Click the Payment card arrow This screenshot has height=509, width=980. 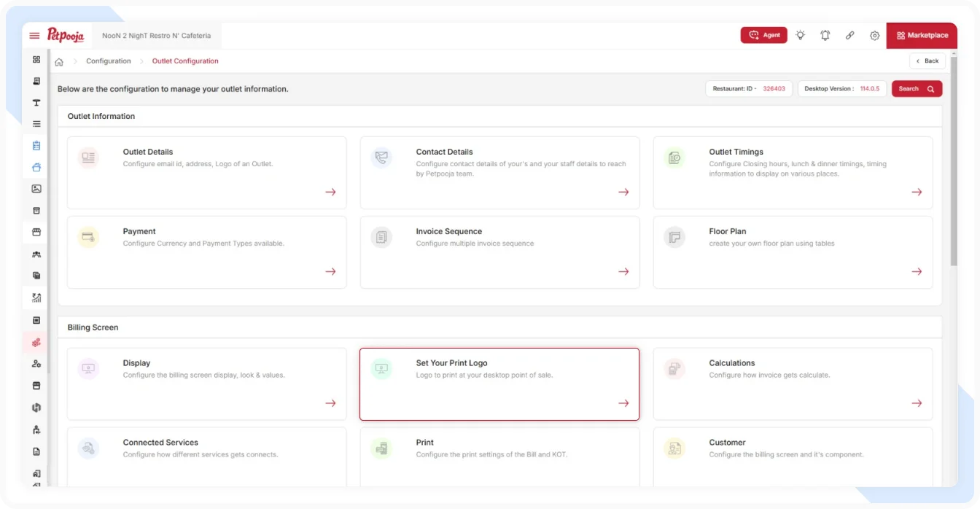click(330, 271)
